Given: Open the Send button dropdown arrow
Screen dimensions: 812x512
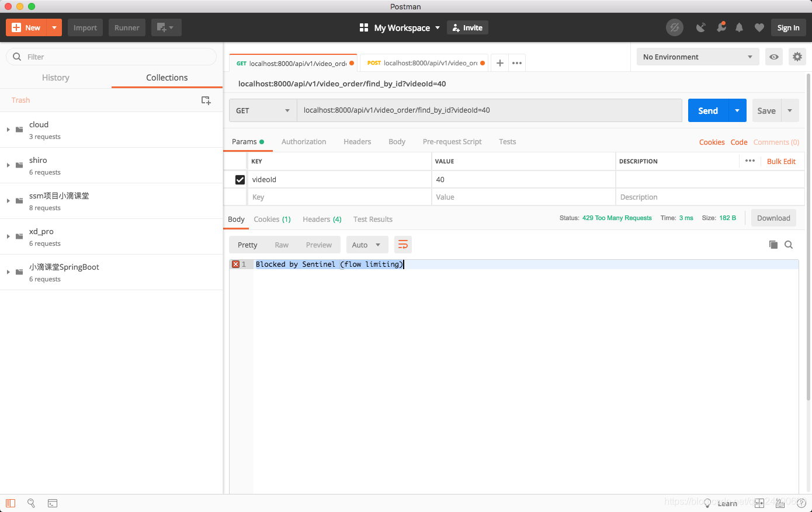Looking at the screenshot, I should click(x=737, y=110).
